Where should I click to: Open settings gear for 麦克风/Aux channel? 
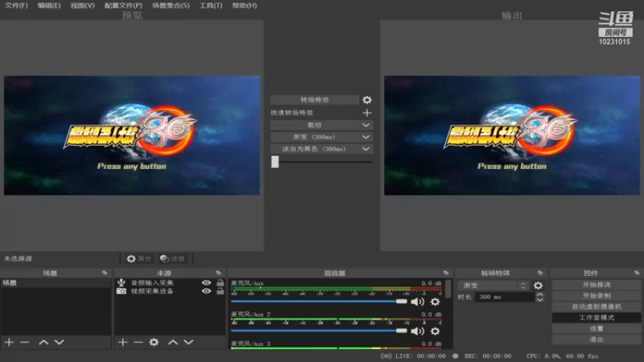click(x=435, y=302)
